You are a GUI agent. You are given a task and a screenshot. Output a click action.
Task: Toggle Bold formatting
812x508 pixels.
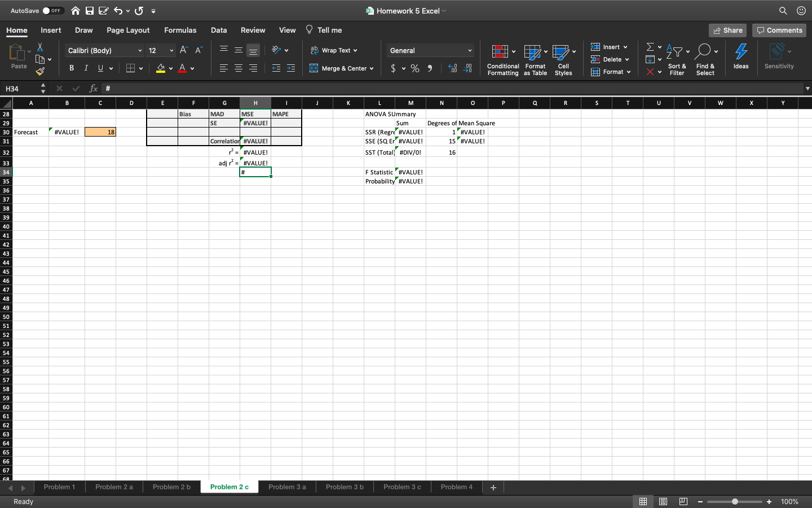tap(72, 68)
